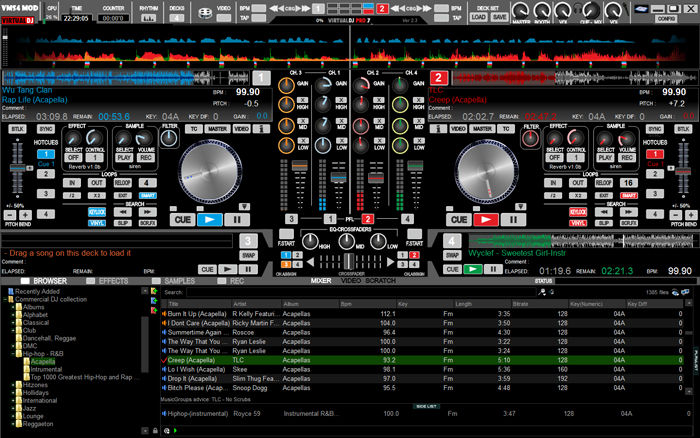The height and width of the screenshot is (438, 700).
Task: Click the search options magnifier icon
Action: coord(542,292)
